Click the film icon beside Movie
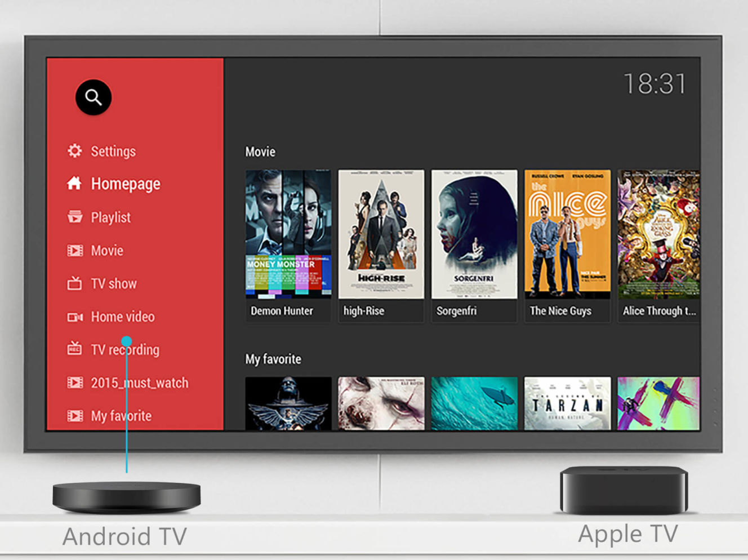Screen dimensions: 748x560 [x=74, y=250]
